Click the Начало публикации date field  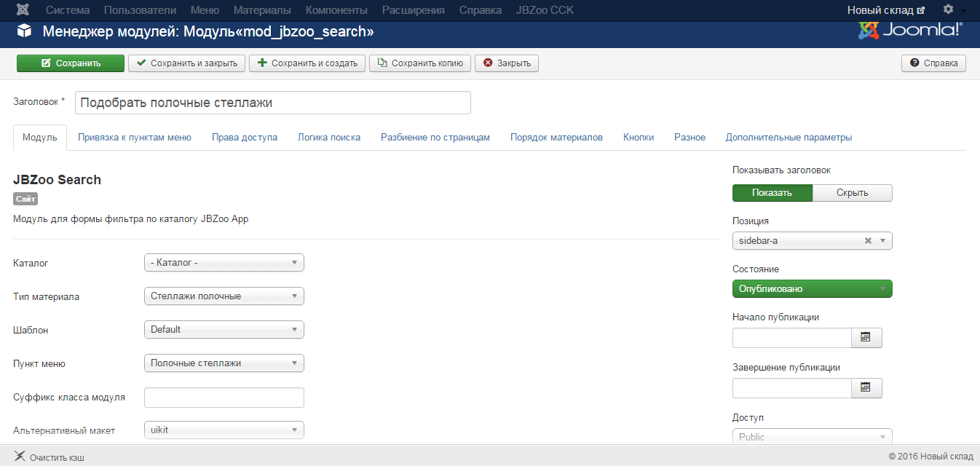[792, 338]
